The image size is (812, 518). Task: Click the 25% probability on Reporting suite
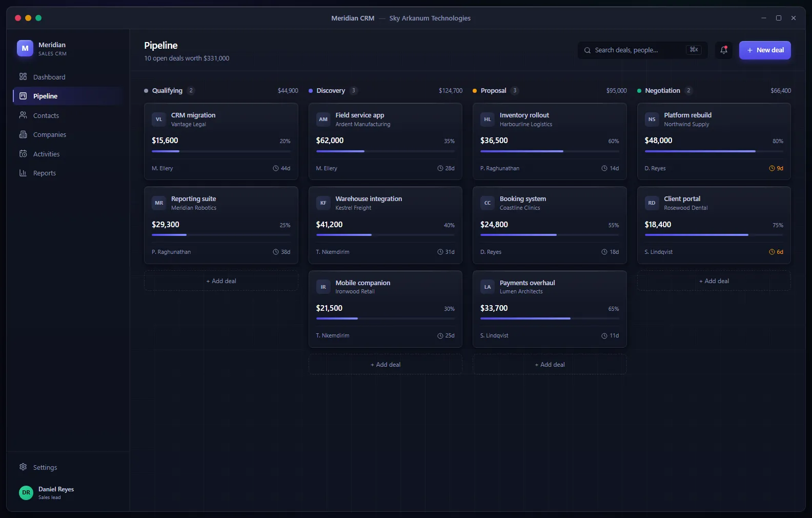pyautogui.click(x=285, y=225)
